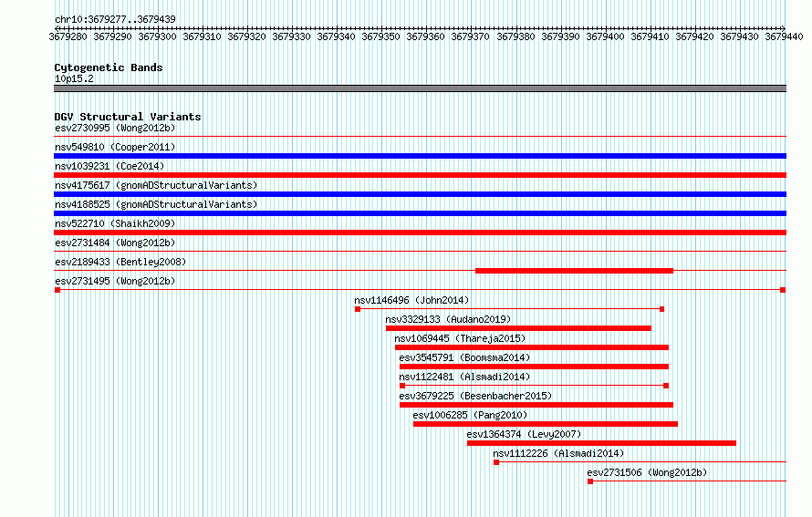Open the nsv1039231 (Coe2014) variant label

pyautogui.click(x=109, y=166)
